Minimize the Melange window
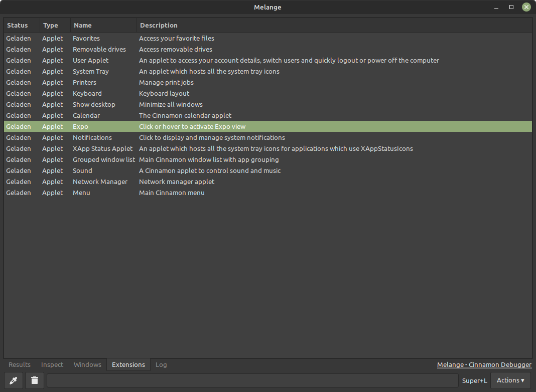The height and width of the screenshot is (392, 536). tap(496, 7)
